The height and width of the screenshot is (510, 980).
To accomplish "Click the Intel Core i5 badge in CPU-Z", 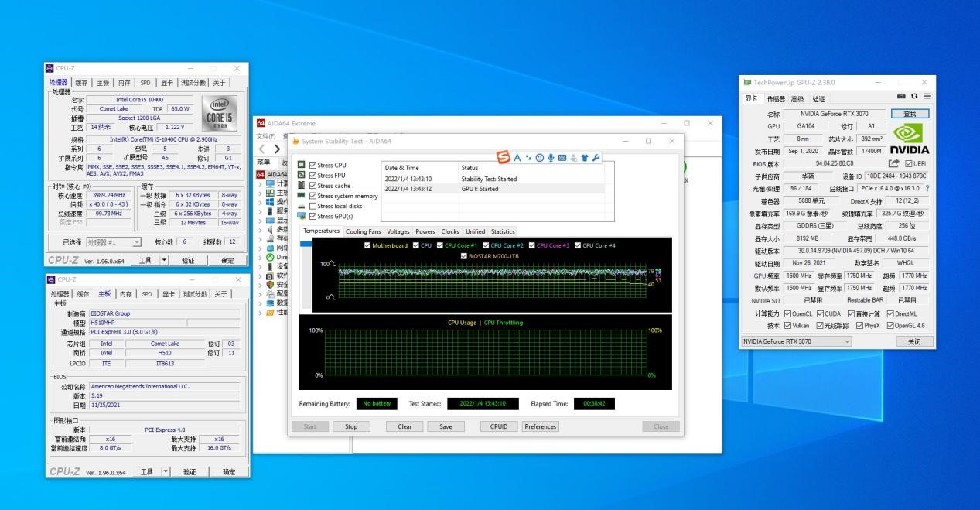I will click(220, 114).
